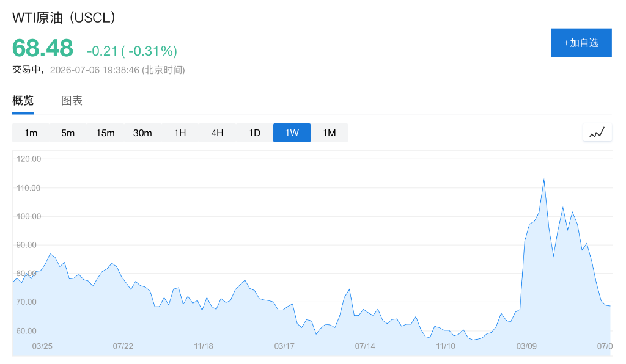This screenshot has height=364, width=626.
Task: Click the 交易中 trading status label
Action: pos(26,70)
